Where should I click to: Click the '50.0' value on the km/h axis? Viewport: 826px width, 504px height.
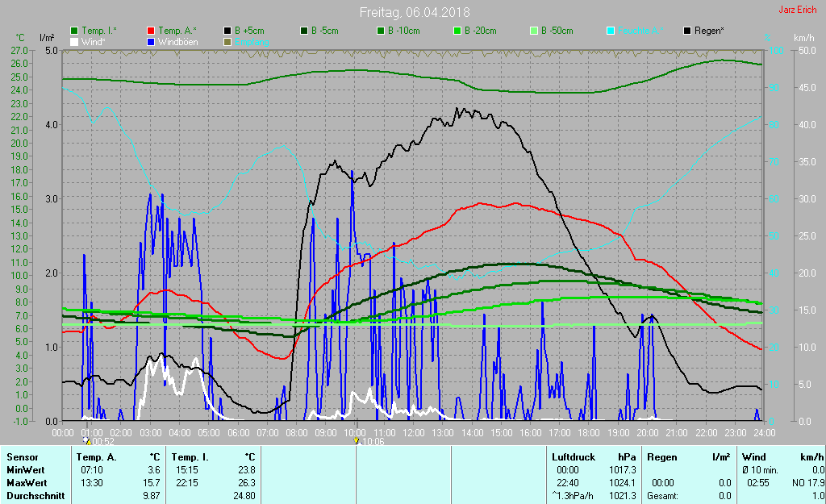pyautogui.click(x=807, y=51)
